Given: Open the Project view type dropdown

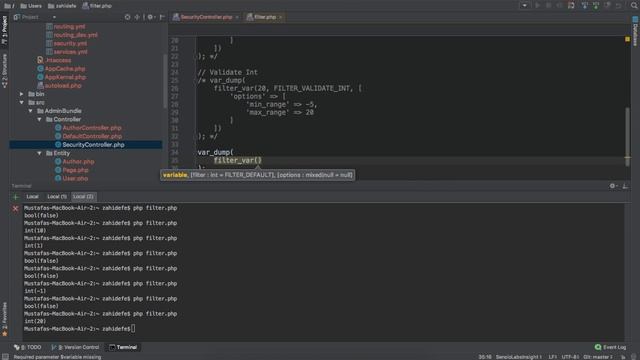Looking at the screenshot, I should 54,17.
